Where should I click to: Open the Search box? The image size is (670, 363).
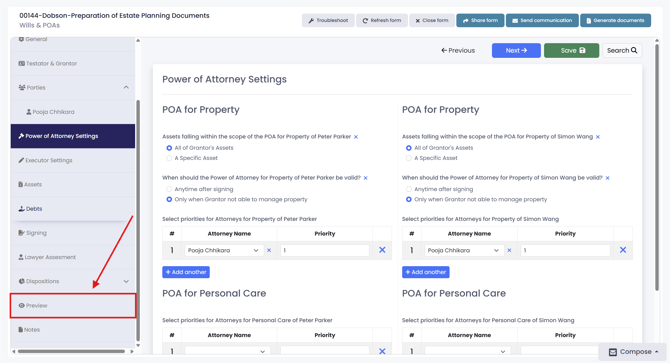point(622,50)
